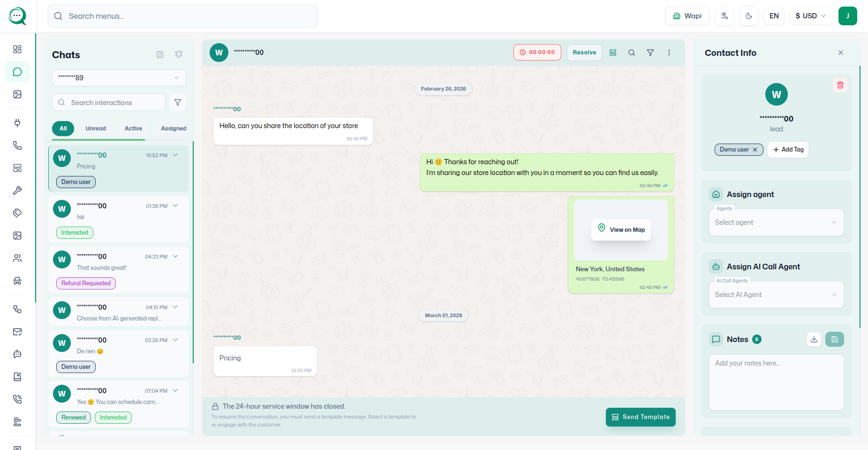
Task: Click the Add Tag button
Action: tap(788, 150)
